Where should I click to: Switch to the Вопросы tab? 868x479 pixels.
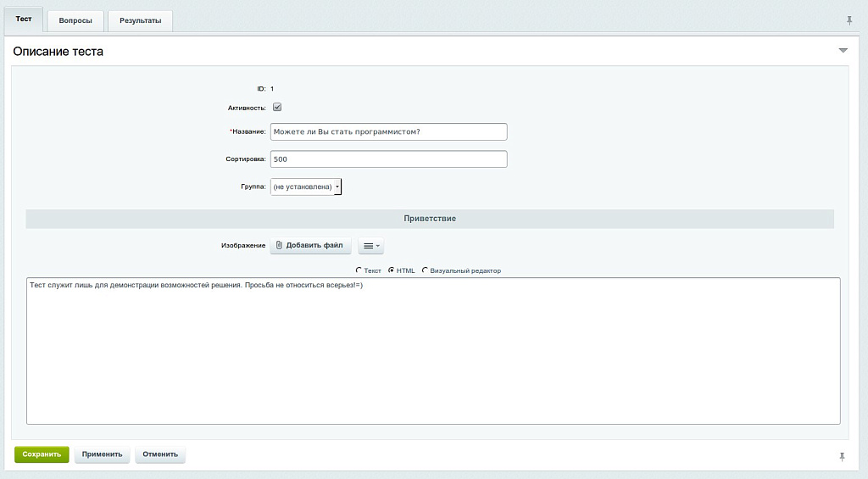coord(75,20)
